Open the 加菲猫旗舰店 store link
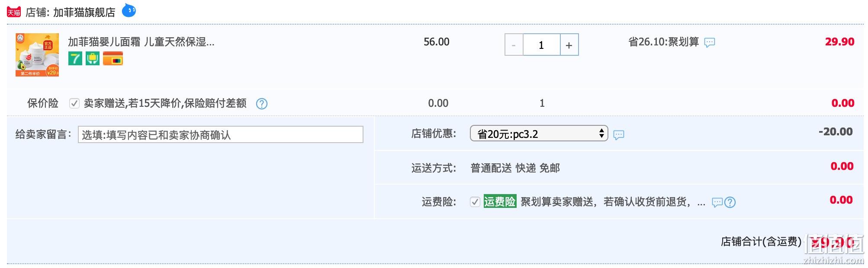The width and height of the screenshot is (868, 268). coord(84,13)
